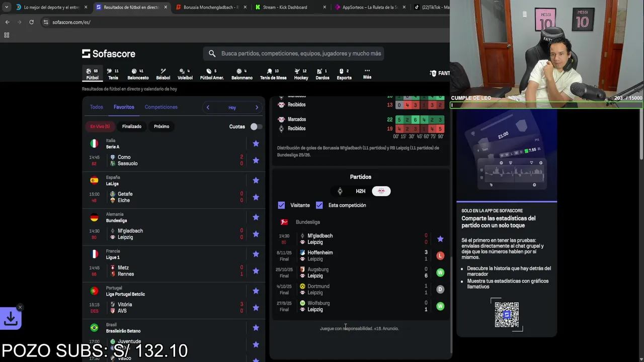Switch to Borussia Monchengladbach browser tab
The image size is (644, 362).
pyautogui.click(x=210, y=7)
